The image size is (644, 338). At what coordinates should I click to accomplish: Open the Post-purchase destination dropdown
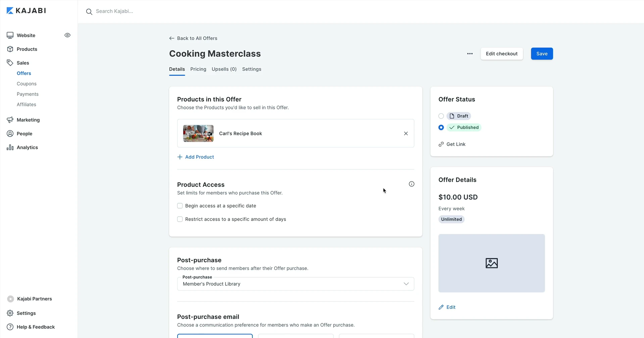(x=296, y=284)
